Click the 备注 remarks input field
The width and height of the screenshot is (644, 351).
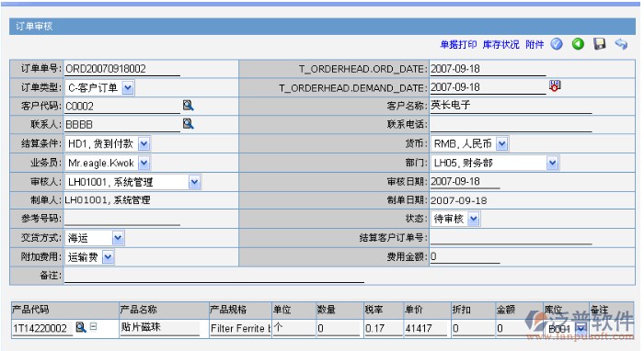(x=214, y=276)
